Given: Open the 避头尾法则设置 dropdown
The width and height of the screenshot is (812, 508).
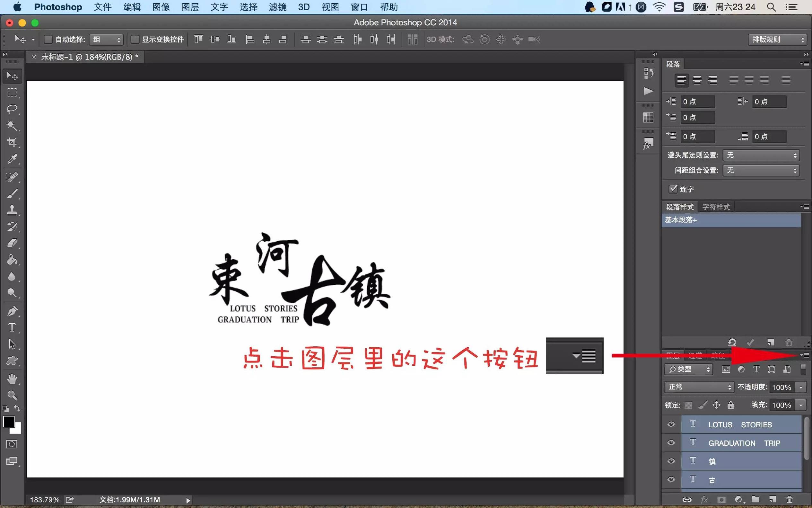Looking at the screenshot, I should tap(760, 155).
